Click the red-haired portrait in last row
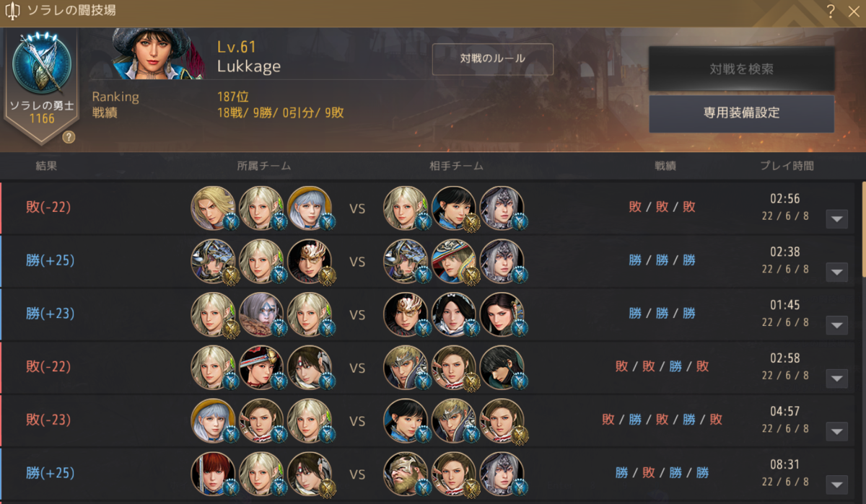The height and width of the screenshot is (504, 866). (x=213, y=474)
